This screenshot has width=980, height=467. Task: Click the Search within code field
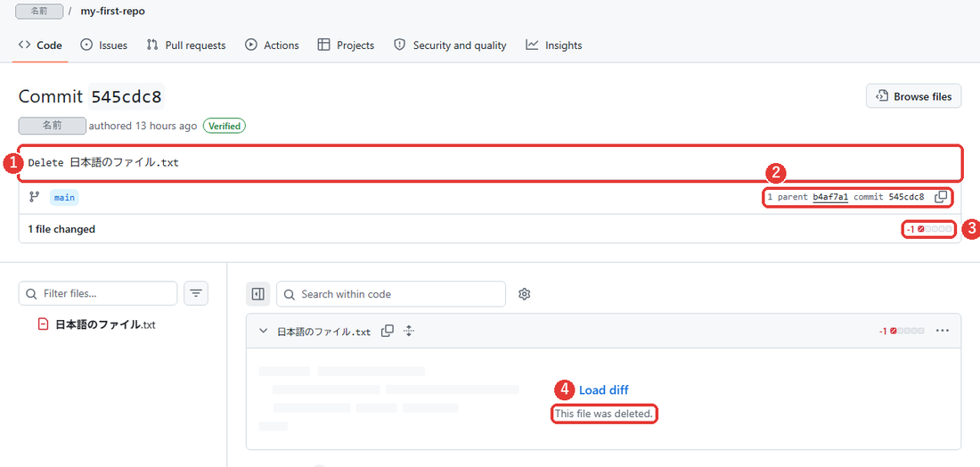[391, 294]
